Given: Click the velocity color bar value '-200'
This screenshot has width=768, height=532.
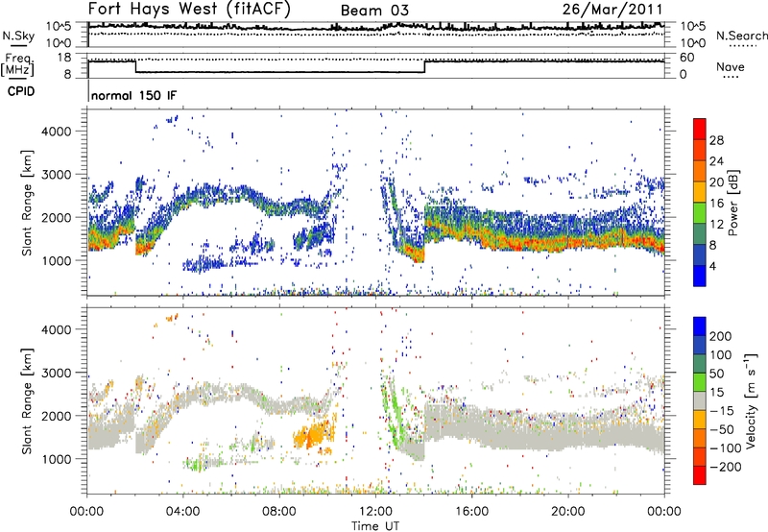Looking at the screenshot, I should (725, 467).
